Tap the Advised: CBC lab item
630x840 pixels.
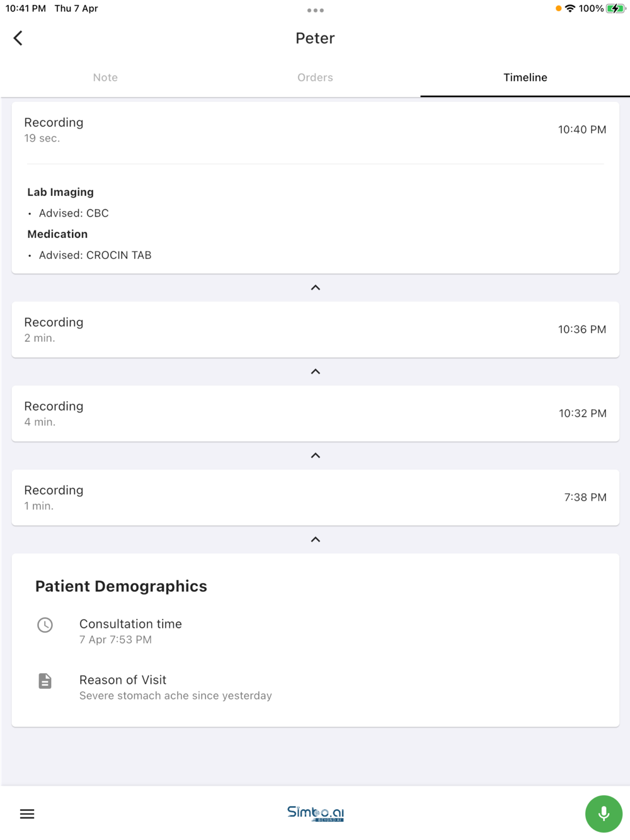click(x=74, y=213)
